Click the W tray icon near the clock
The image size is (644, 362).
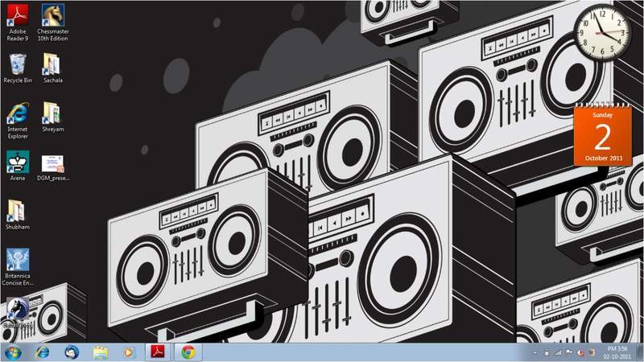tap(592, 352)
